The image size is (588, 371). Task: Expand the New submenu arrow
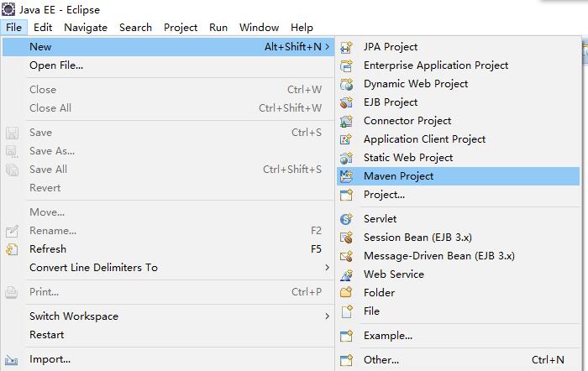pyautogui.click(x=328, y=46)
